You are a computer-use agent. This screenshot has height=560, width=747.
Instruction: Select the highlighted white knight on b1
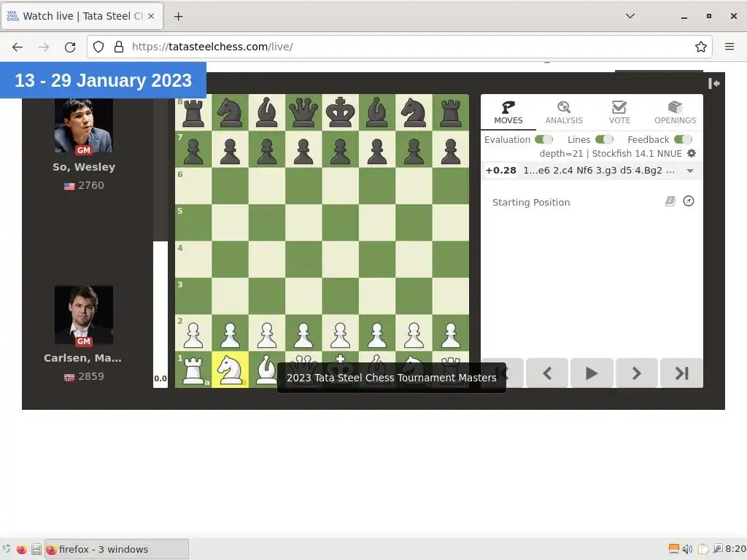[x=230, y=370]
